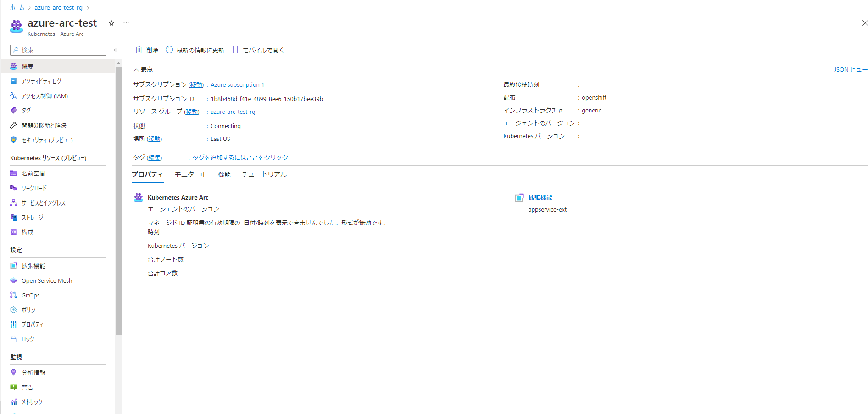
Task: Select ワークロード menu item text
Action: click(34, 188)
